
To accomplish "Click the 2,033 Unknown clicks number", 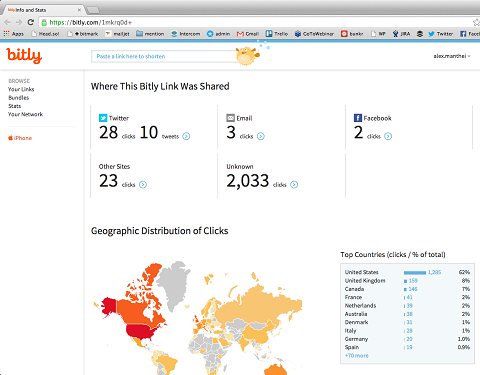I will (x=248, y=181).
